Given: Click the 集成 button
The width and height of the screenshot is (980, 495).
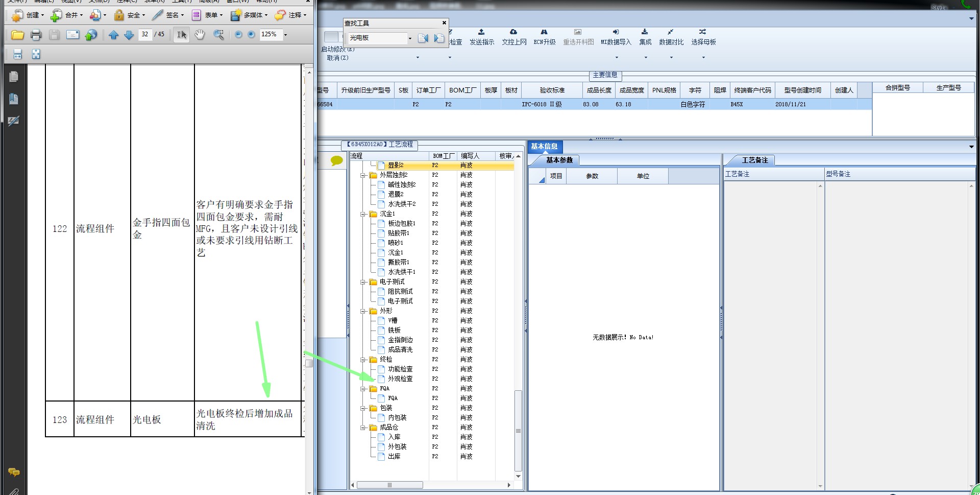Looking at the screenshot, I should (645, 37).
